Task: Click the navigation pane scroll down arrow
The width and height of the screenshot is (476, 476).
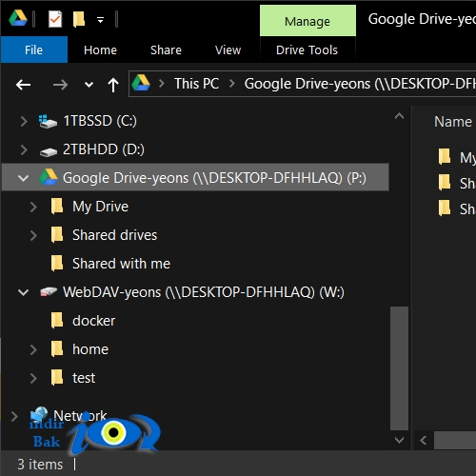Action: pyautogui.click(x=399, y=440)
